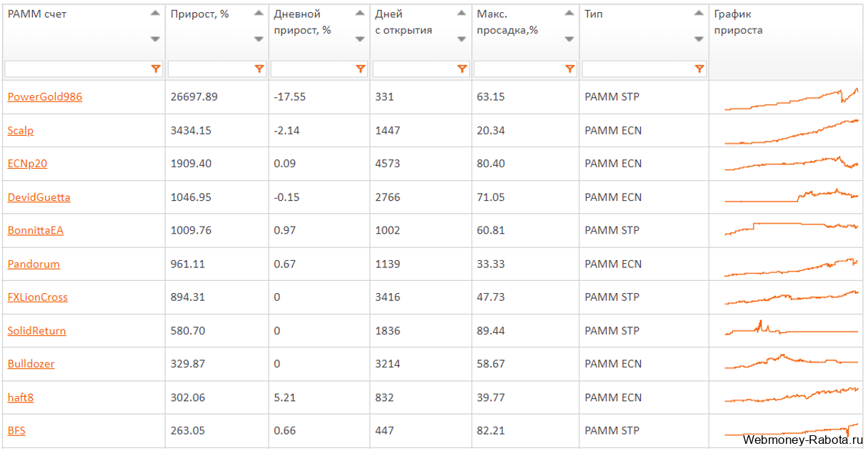868x451 pixels.
Task: Sort Дневной прирост ascending with up arrow
Action: pyautogui.click(x=360, y=14)
